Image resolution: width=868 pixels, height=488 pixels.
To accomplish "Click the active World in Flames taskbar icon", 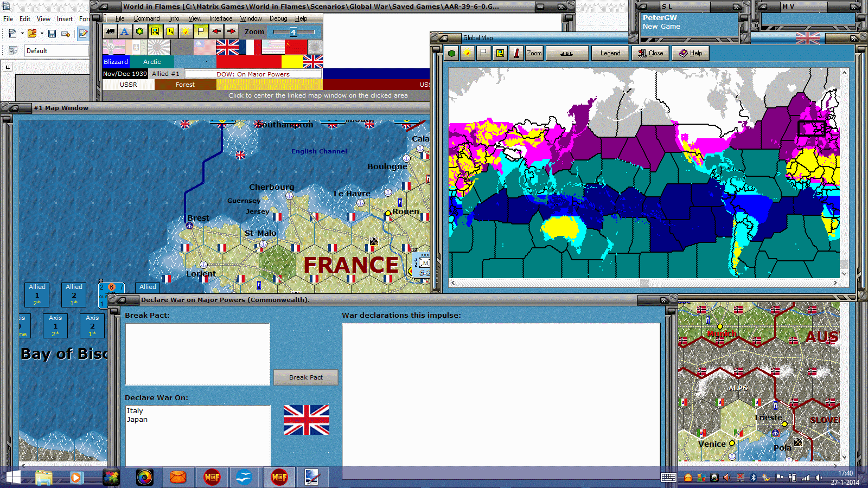I will click(279, 477).
